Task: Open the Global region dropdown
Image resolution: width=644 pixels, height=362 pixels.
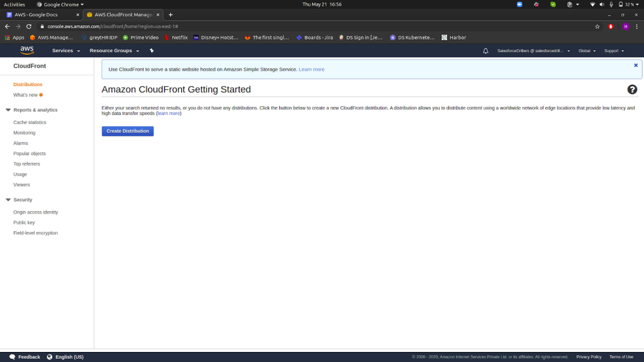Action: click(x=587, y=51)
